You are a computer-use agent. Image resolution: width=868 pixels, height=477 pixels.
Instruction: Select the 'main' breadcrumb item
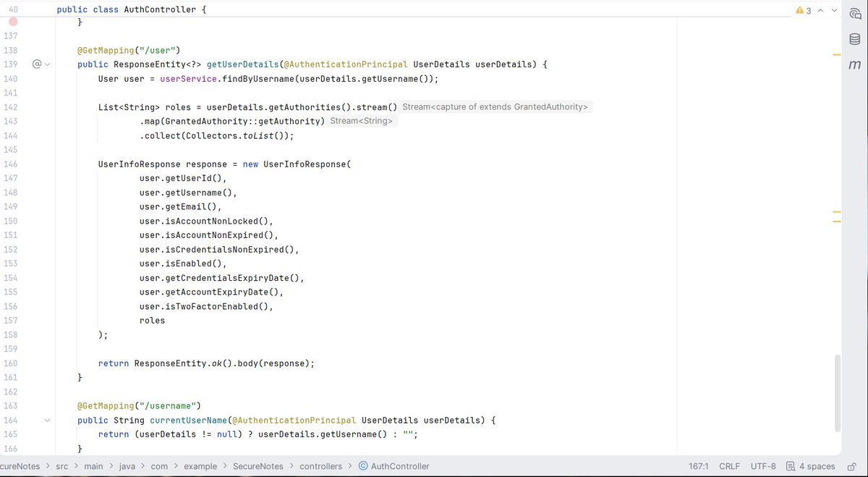tap(93, 466)
